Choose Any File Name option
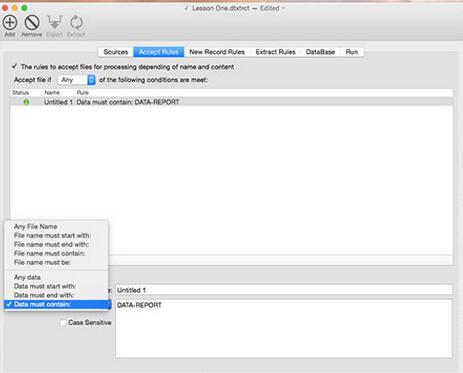This screenshot has height=373, width=463. coord(56,226)
